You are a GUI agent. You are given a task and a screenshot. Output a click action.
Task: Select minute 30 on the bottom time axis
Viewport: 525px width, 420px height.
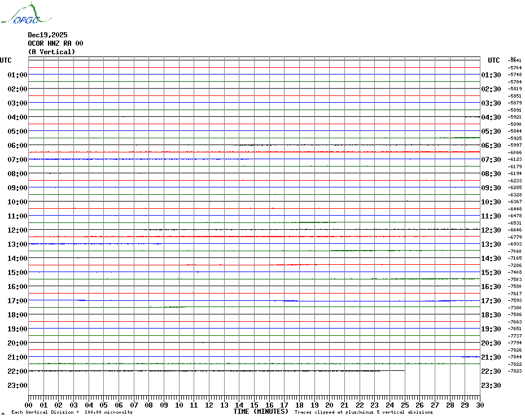(479, 405)
